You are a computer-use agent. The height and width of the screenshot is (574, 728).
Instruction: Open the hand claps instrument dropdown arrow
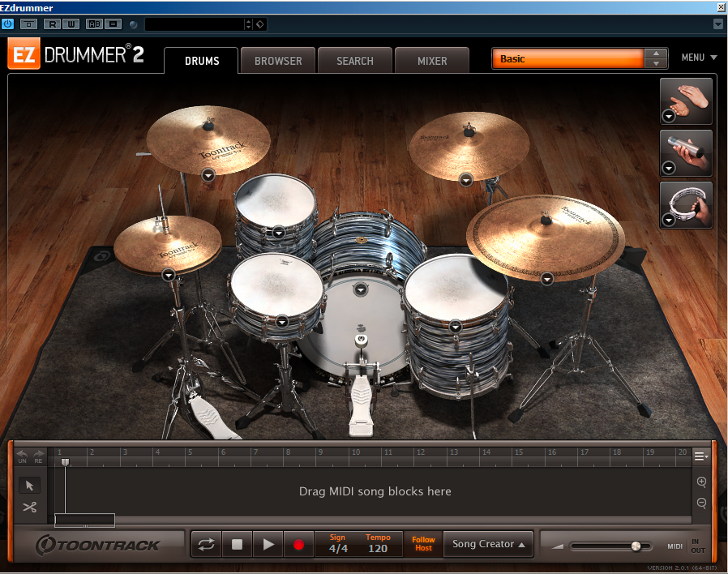(x=669, y=116)
